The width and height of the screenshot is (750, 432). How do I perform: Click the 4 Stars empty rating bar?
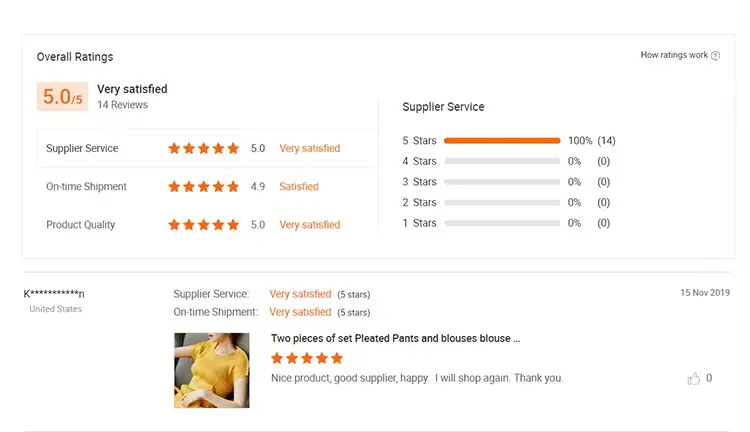pyautogui.click(x=502, y=161)
